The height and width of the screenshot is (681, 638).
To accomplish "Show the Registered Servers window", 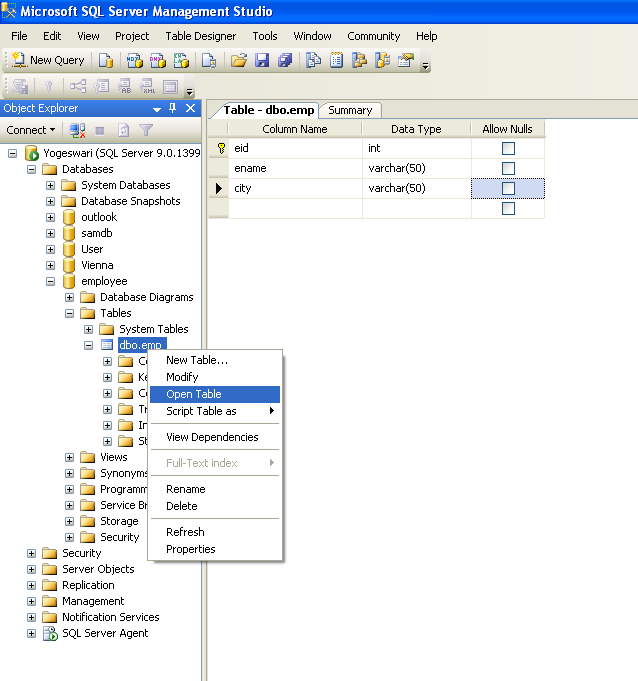I will [313, 60].
